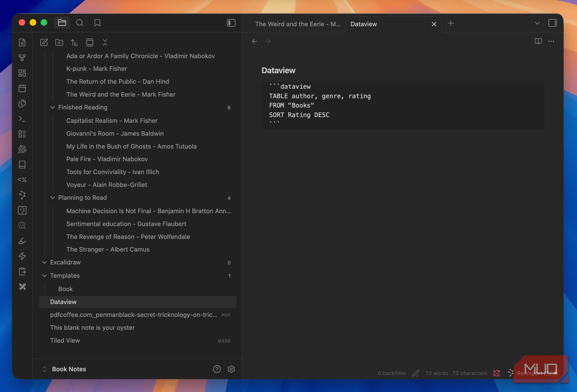Open graph view from the ribbon
This screenshot has width=577, height=392.
(22, 57)
